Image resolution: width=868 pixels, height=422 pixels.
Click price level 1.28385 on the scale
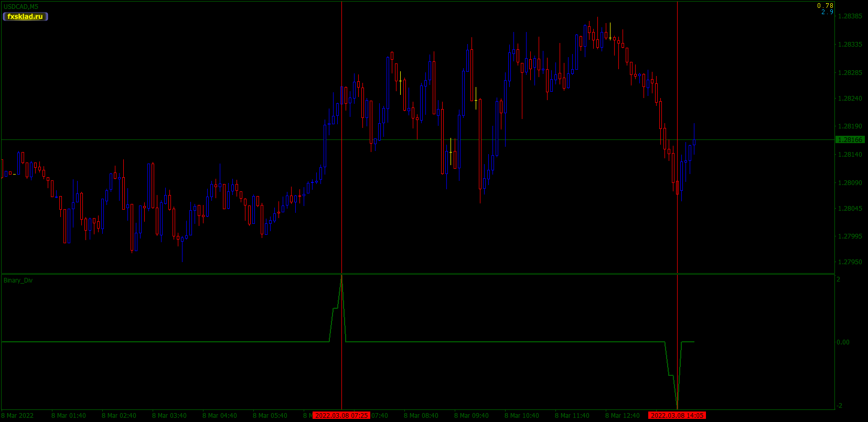click(850, 16)
